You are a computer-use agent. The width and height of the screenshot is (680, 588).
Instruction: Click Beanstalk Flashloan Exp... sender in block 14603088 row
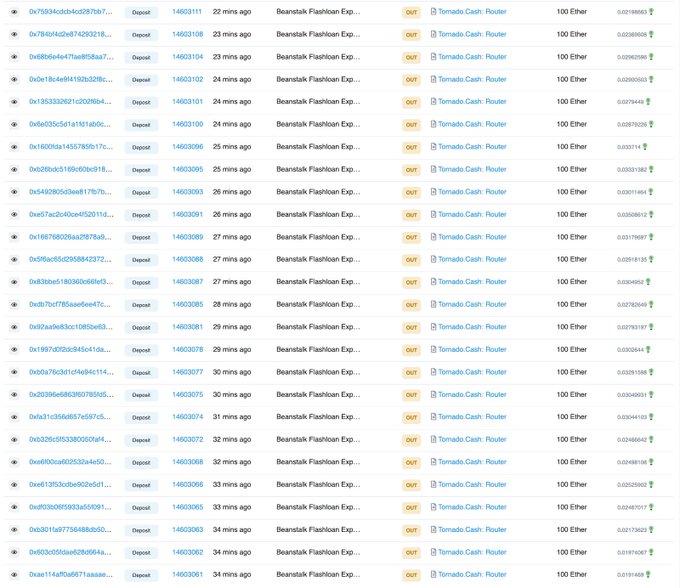tap(318, 259)
